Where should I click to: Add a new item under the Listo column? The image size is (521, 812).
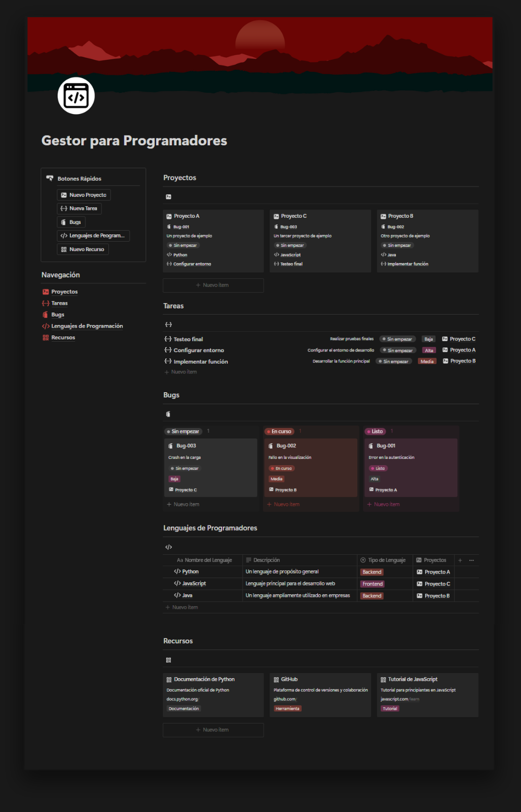[x=387, y=504]
